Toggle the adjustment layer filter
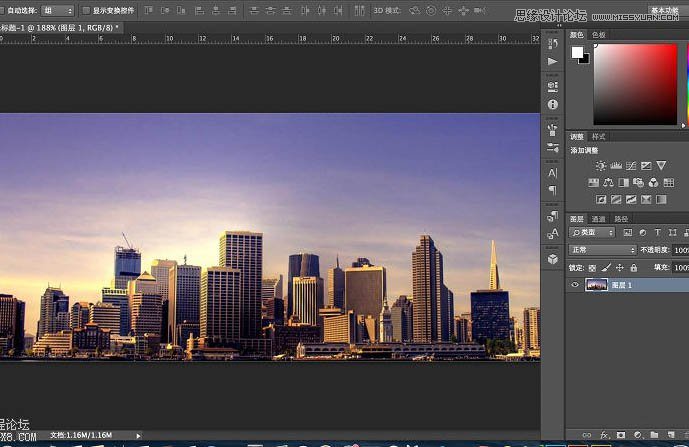The image size is (689, 447). [x=642, y=233]
